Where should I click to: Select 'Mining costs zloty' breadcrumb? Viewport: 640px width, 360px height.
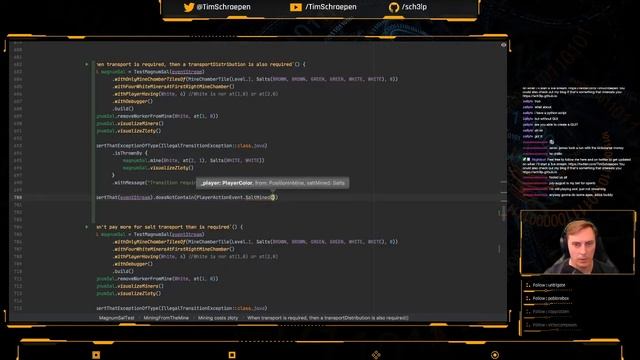coord(218,318)
